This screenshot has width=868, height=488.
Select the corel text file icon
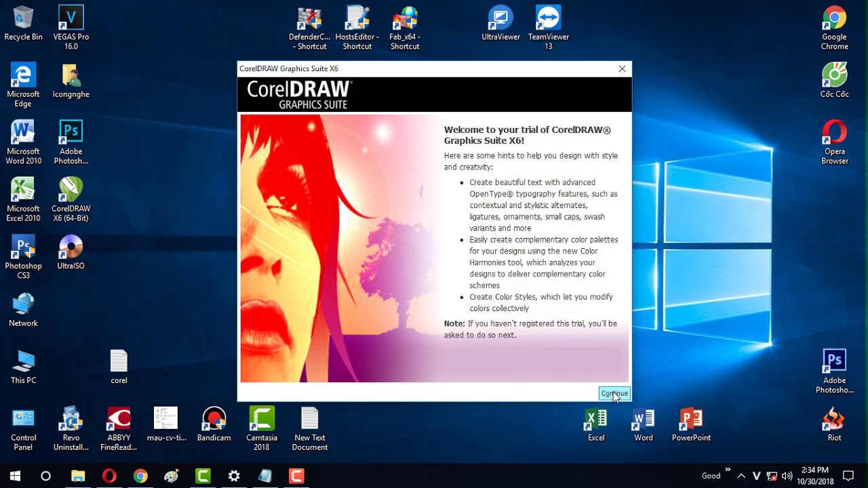click(x=119, y=367)
